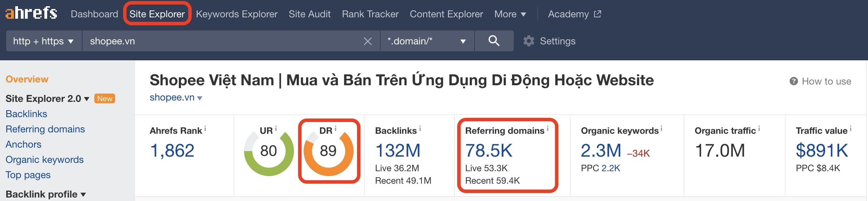Viewport: 868px width, 201px height.
Task: Click the Traffic value $891K
Action: click(x=822, y=151)
